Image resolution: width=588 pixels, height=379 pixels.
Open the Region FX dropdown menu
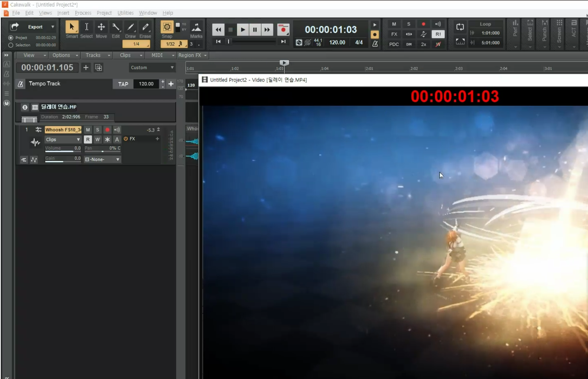[x=192, y=55]
